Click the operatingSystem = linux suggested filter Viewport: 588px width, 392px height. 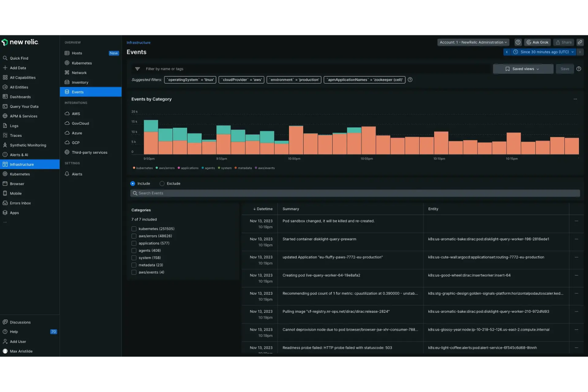pos(190,79)
